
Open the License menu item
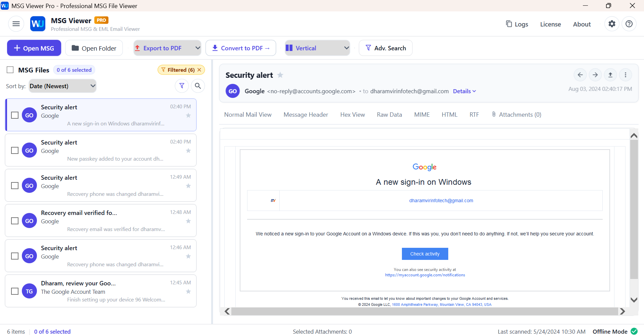[550, 24]
